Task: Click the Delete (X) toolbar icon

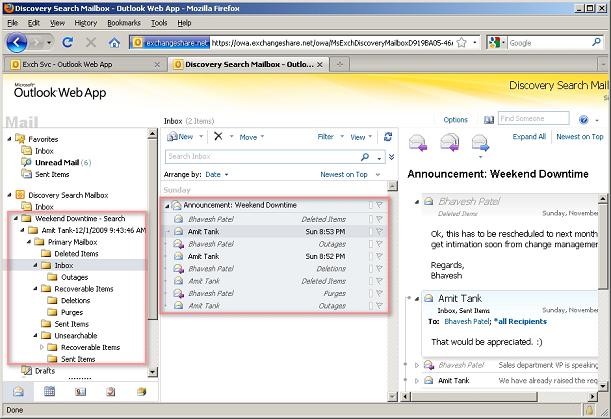Action: 219,136
